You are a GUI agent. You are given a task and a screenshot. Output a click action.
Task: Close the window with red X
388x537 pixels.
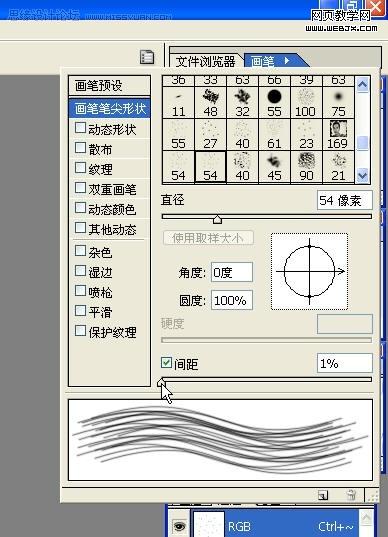point(376,8)
